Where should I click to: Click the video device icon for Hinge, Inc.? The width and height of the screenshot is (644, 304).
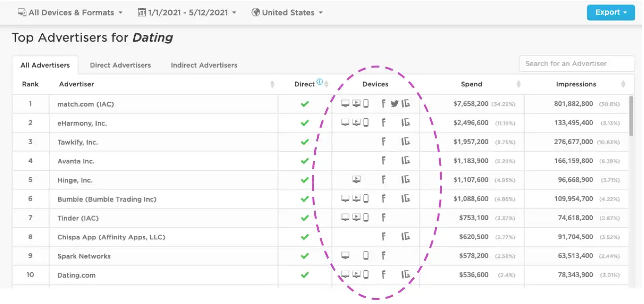[356, 180]
